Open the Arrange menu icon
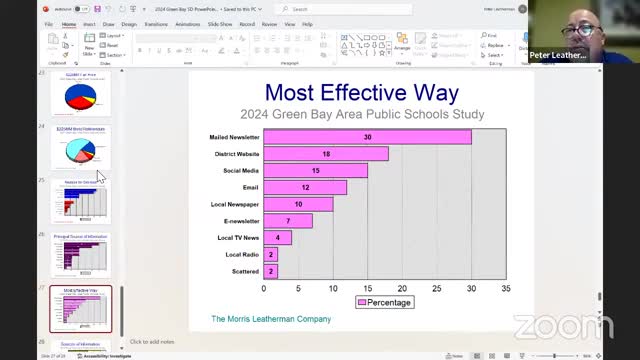Viewport: 640px width, 360px height. 402,38
